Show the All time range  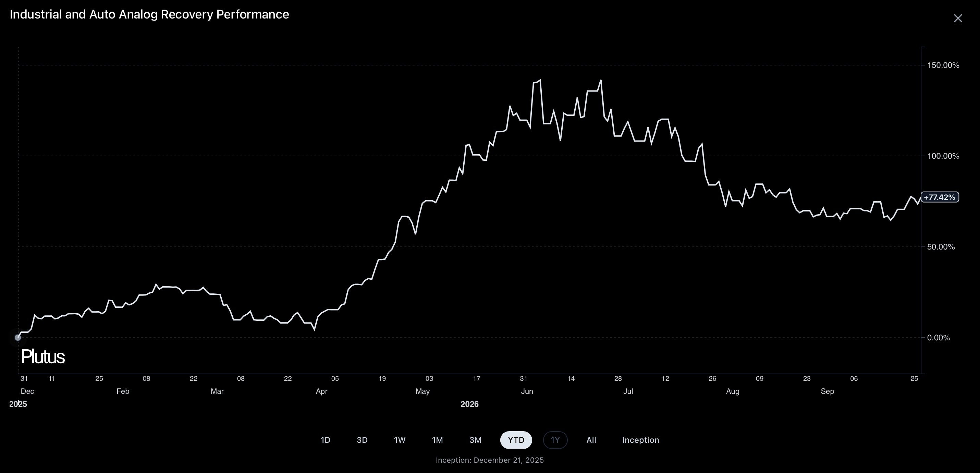click(x=591, y=440)
